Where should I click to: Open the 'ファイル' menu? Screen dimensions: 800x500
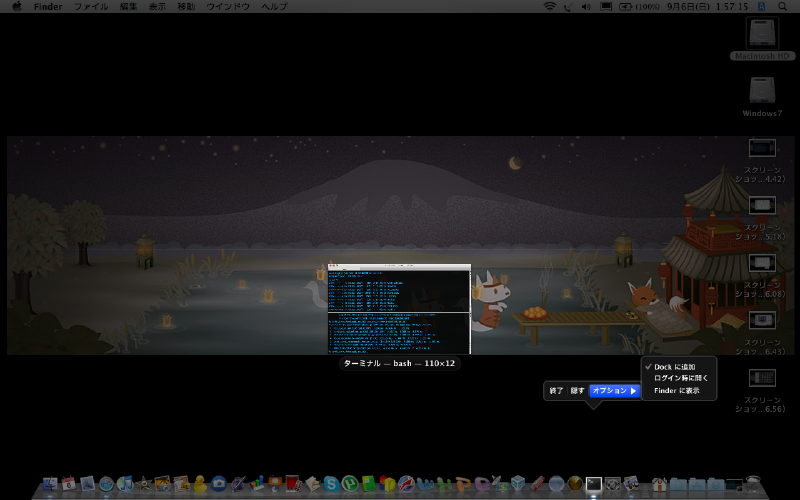tap(91, 7)
